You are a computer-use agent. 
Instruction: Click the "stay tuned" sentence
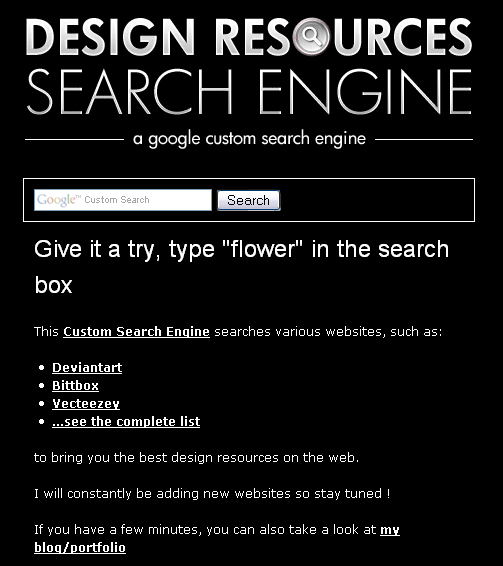212,493
